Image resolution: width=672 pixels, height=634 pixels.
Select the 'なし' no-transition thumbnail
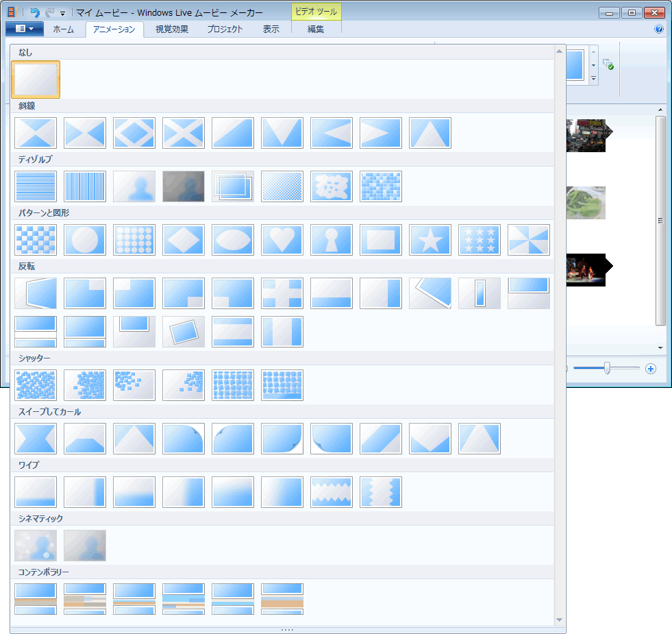36,80
